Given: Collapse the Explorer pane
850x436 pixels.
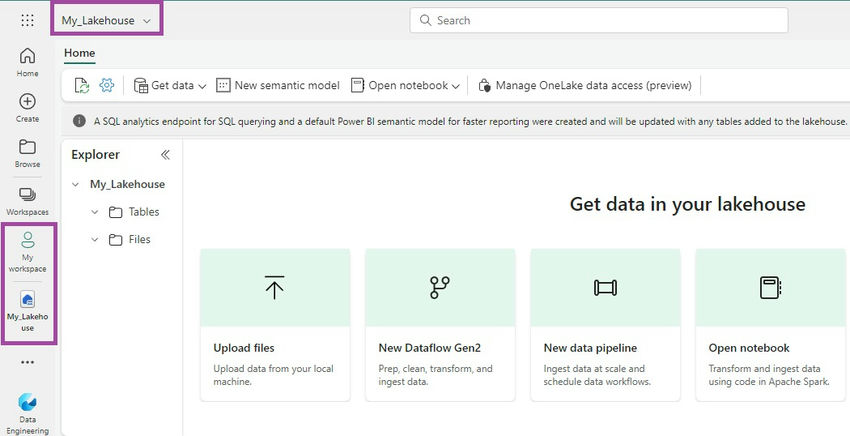Looking at the screenshot, I should (x=165, y=155).
